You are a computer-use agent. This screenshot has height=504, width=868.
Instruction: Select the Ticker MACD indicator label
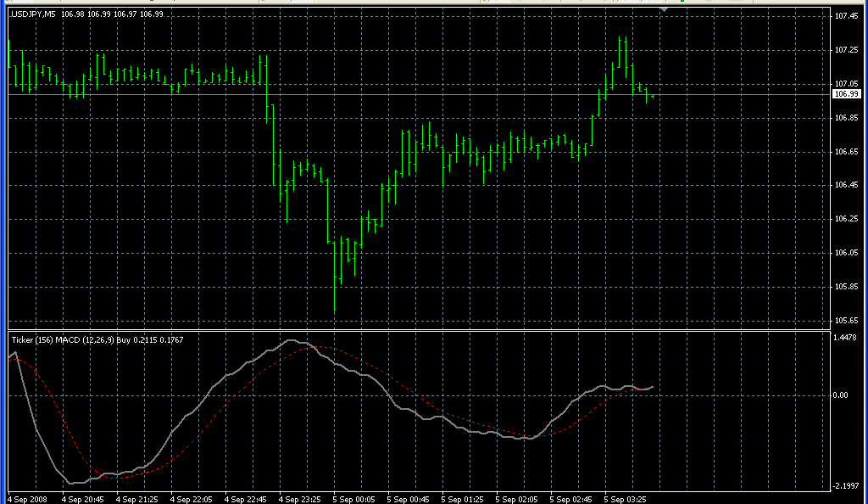(97, 339)
